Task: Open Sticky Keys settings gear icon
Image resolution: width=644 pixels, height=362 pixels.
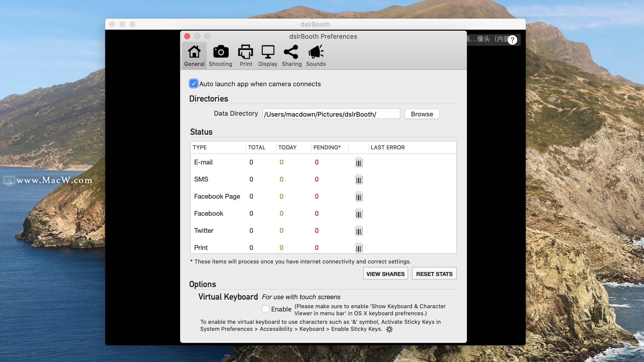Action: pyautogui.click(x=389, y=329)
